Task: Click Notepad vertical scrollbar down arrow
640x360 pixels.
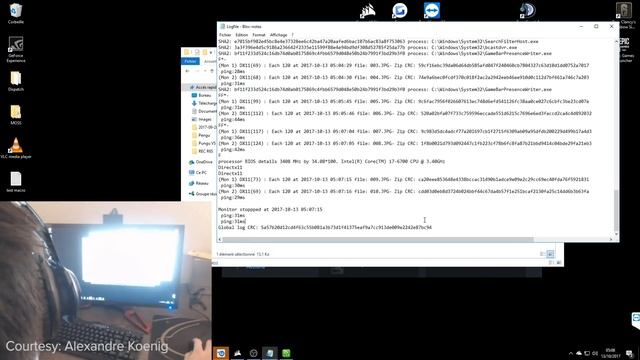Action: click(x=616, y=234)
